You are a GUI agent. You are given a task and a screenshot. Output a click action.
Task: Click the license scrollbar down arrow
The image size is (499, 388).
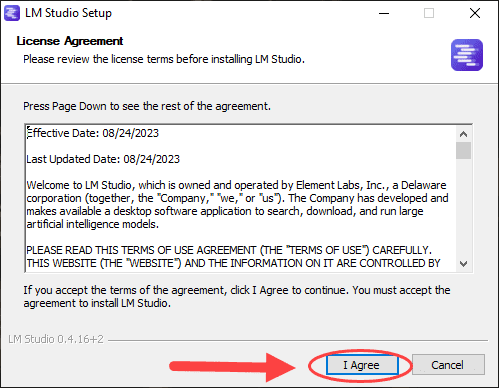tap(463, 264)
